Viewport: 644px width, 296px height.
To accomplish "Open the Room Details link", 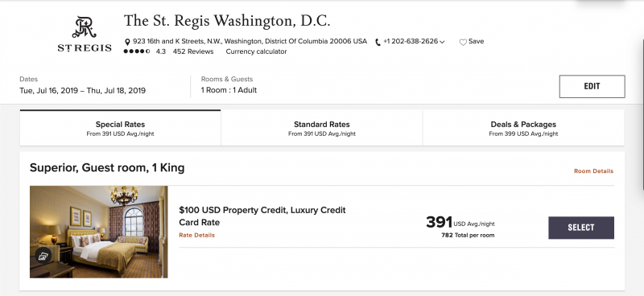I will pyautogui.click(x=593, y=171).
